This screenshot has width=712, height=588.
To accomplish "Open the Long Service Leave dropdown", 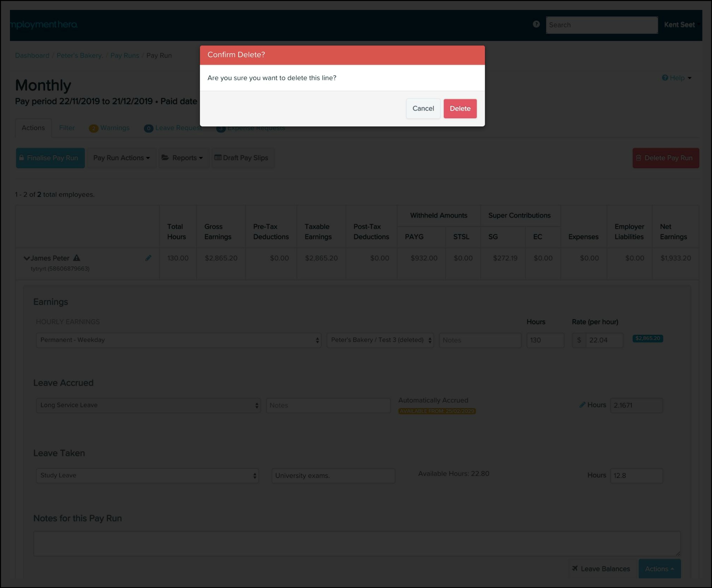I will tap(148, 405).
